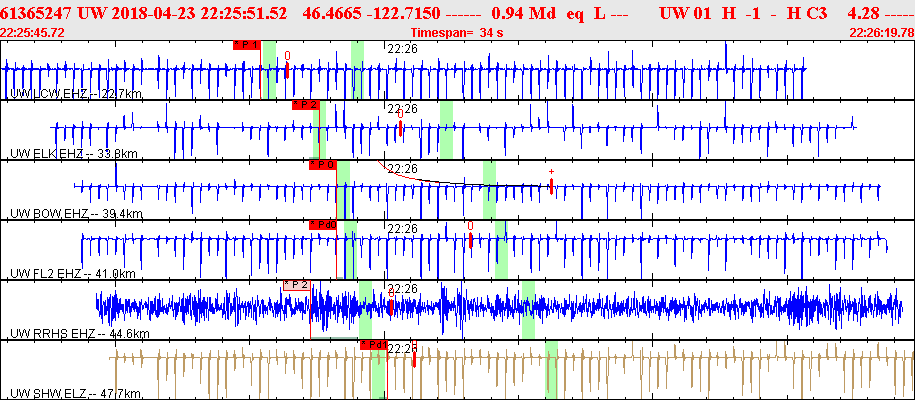Click the red P pick flag on LCW trace
This screenshot has width=915, height=400.
point(246,45)
